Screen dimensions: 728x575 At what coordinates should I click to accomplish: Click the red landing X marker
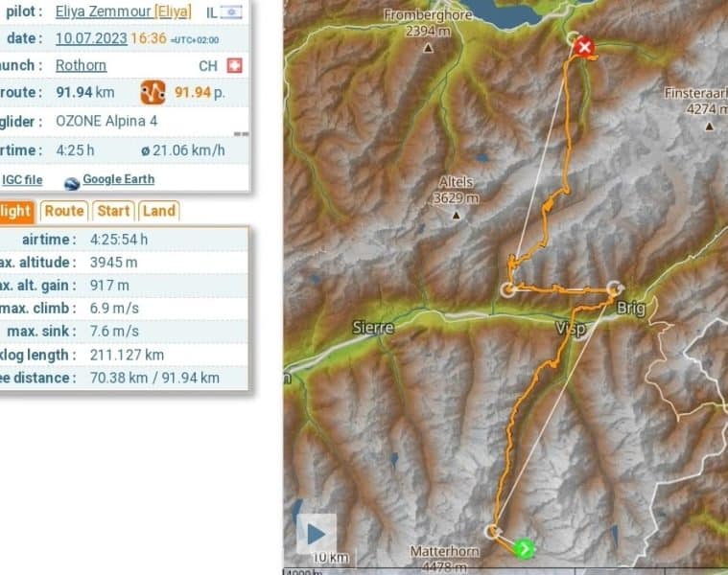[x=584, y=47]
